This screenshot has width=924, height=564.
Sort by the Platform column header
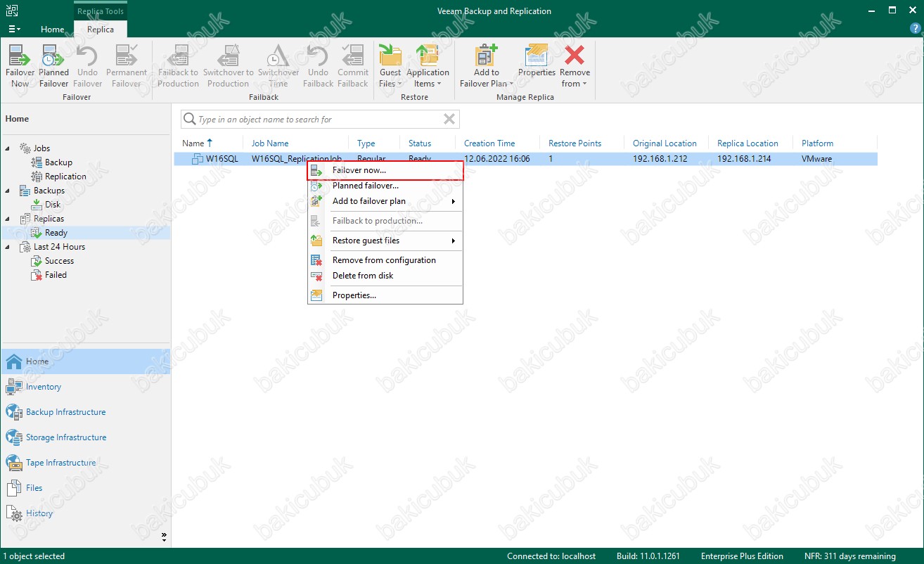point(817,143)
